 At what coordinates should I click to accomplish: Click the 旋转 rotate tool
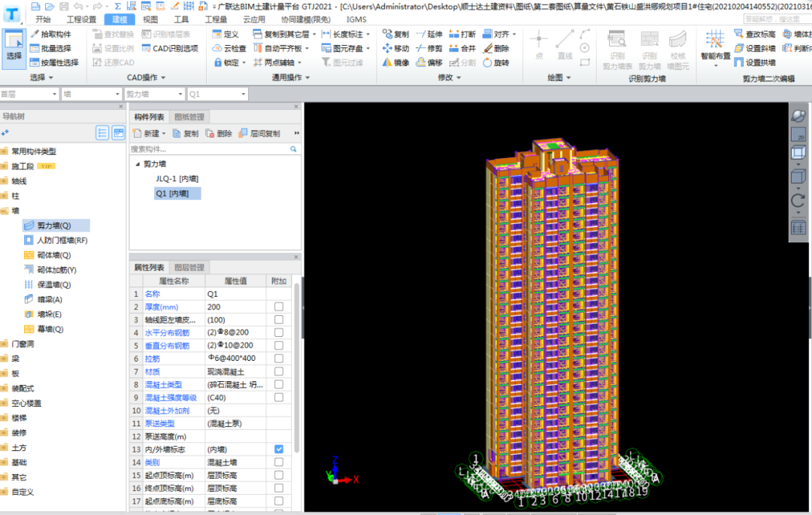pos(496,62)
